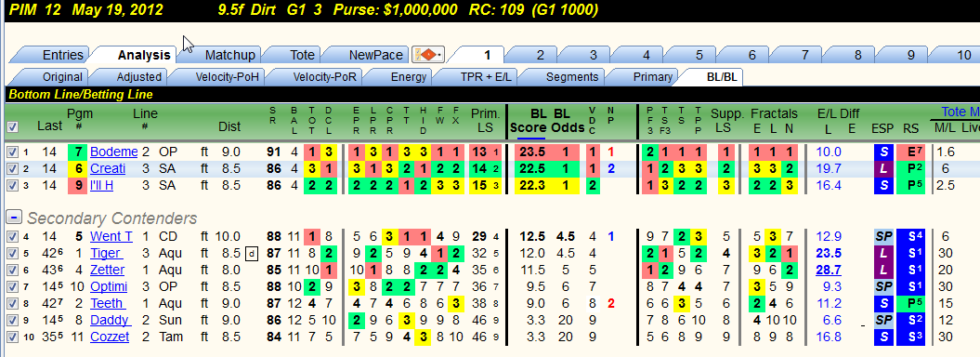The width and height of the screenshot is (980, 357).
Task: Uncheck the Cozzet row checkbox
Action: point(12,337)
